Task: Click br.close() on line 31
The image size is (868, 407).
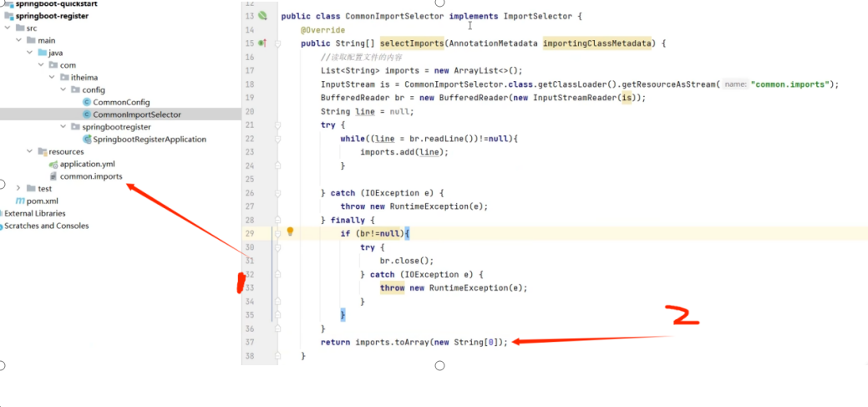Action: click(407, 261)
